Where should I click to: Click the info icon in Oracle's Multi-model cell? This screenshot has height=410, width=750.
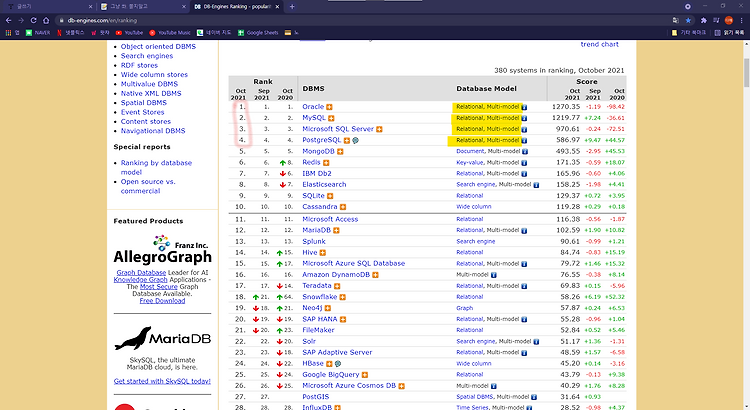[524, 107]
